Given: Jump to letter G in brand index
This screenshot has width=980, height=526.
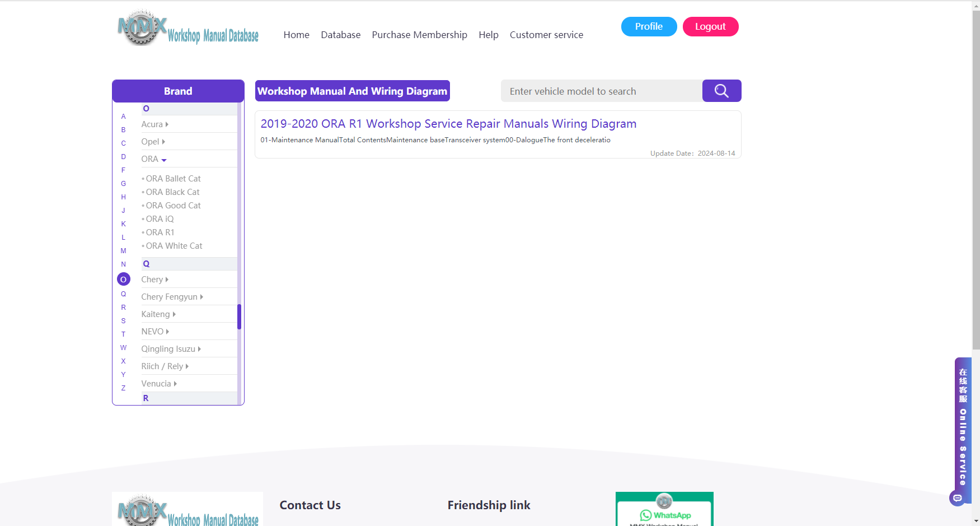Looking at the screenshot, I should click(x=124, y=184).
